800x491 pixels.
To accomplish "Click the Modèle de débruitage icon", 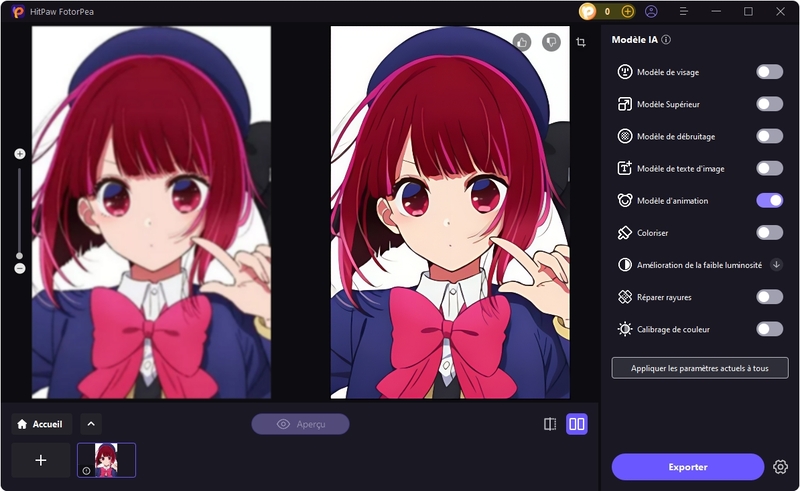I will click(x=624, y=136).
